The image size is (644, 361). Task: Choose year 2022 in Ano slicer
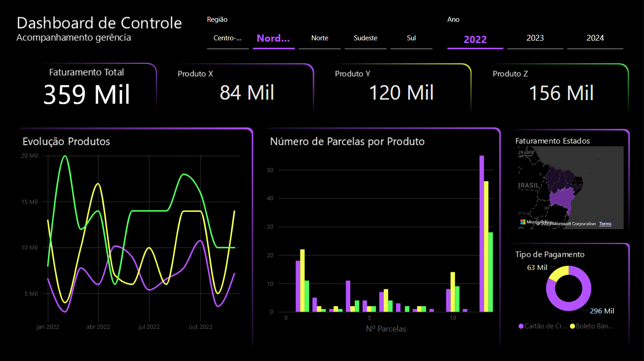pyautogui.click(x=475, y=39)
